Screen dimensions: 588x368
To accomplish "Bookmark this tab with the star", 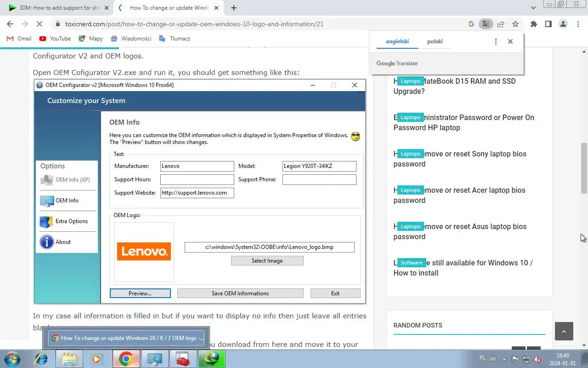I will [515, 24].
